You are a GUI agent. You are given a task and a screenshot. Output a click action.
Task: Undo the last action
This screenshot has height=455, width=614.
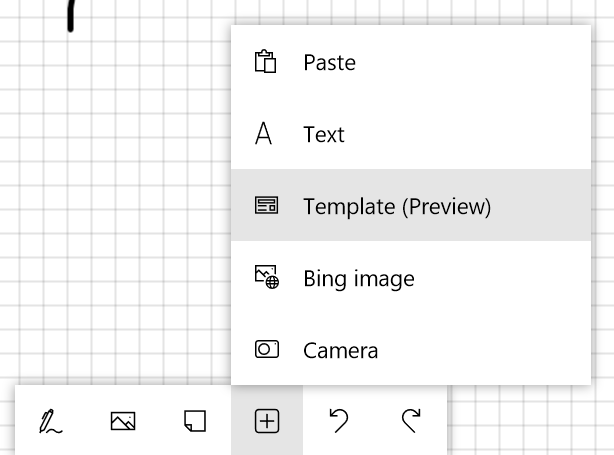point(339,422)
